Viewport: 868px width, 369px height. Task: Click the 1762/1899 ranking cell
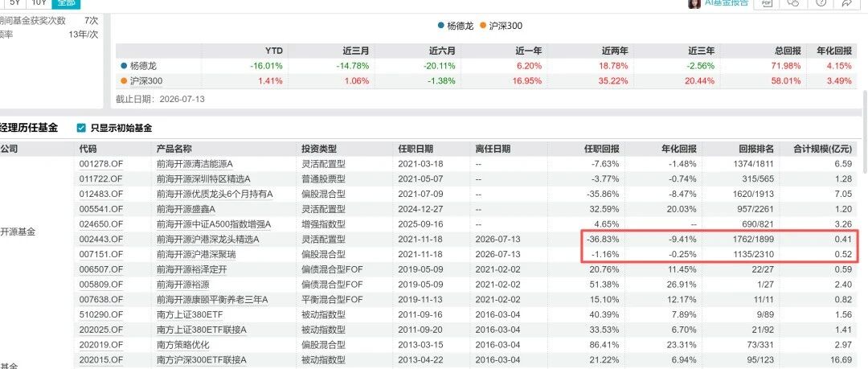[x=752, y=240]
